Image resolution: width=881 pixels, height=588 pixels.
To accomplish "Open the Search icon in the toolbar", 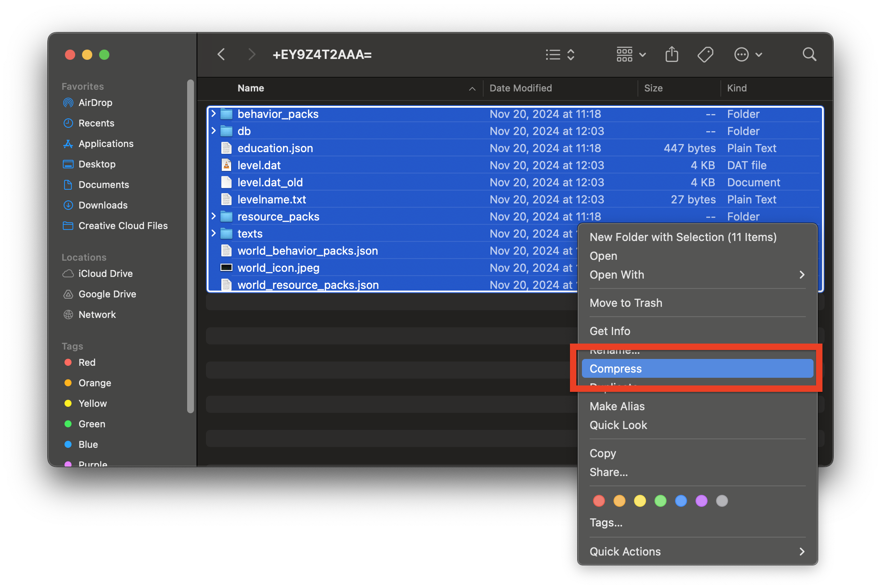I will (809, 54).
